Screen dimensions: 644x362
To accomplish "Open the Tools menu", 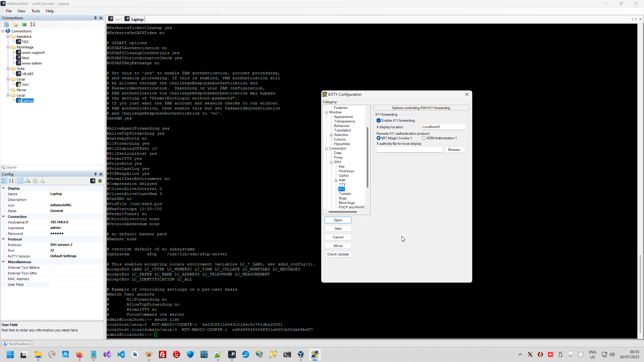I will pos(35,11).
